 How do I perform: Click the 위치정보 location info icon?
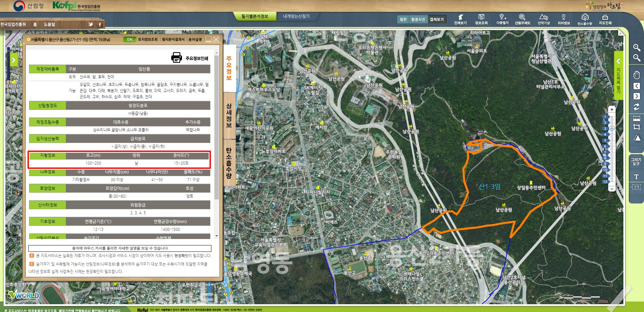(x=564, y=19)
